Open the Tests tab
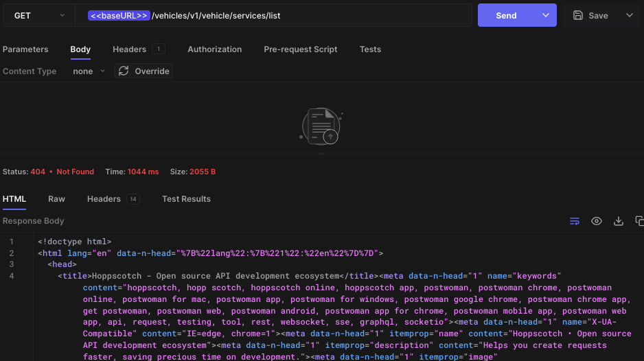 [x=371, y=49]
